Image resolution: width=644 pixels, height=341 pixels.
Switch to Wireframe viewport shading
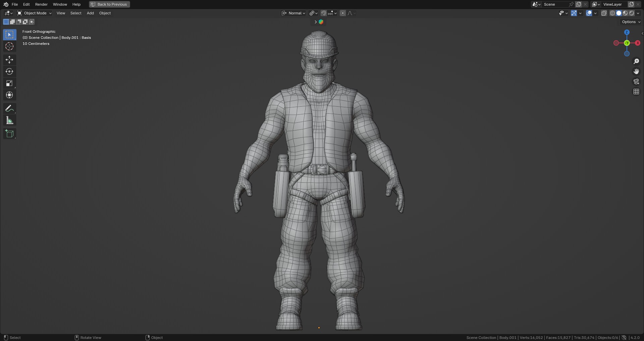pyautogui.click(x=612, y=13)
